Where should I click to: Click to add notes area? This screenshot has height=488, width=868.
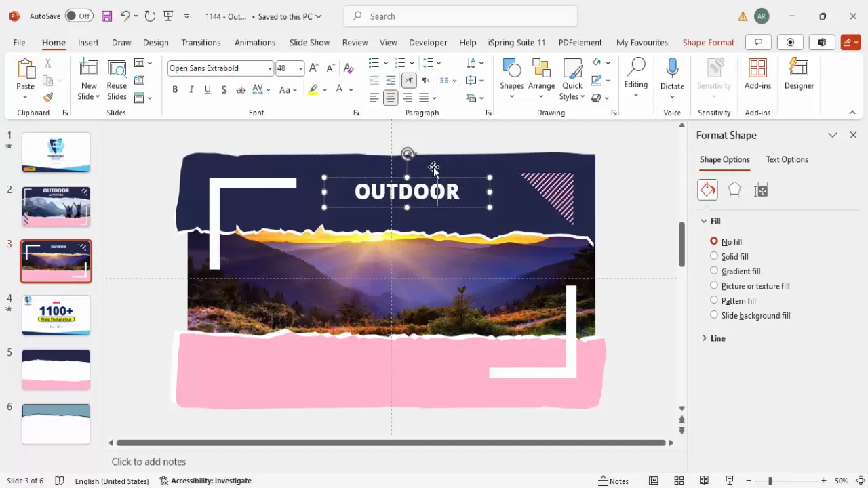[x=149, y=462]
